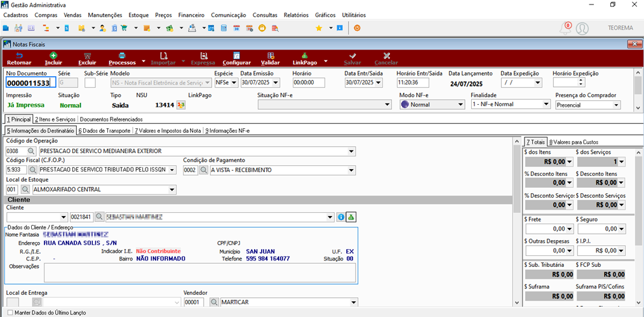Open the Condição de Pagamento A VISTA dropdown

pos(352,170)
